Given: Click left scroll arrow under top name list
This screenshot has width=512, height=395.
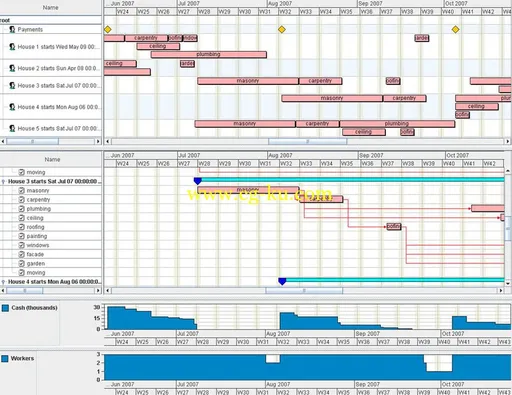Looking at the screenshot, I should click(3, 141).
